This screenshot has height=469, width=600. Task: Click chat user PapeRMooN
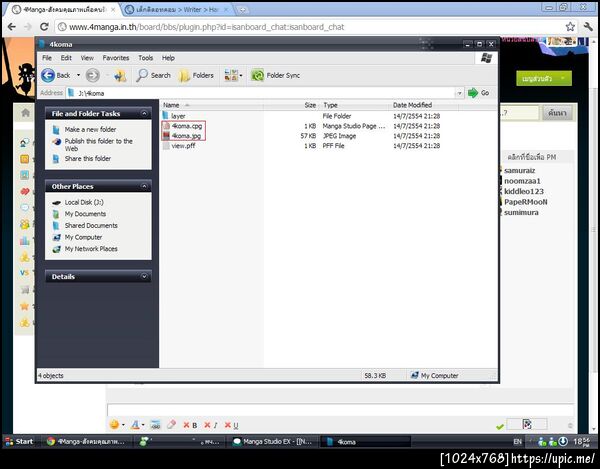(525, 202)
